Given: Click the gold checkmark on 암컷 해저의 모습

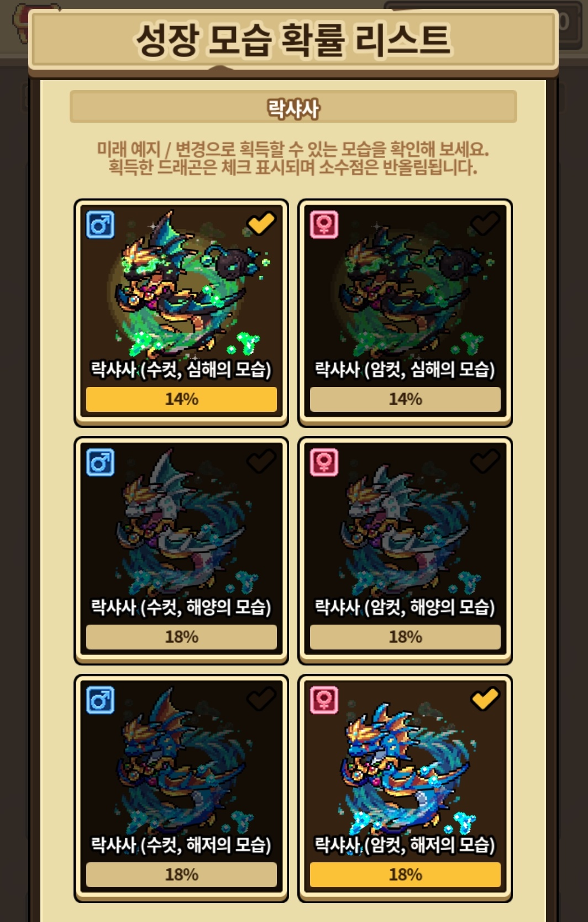Looking at the screenshot, I should pos(485,699).
